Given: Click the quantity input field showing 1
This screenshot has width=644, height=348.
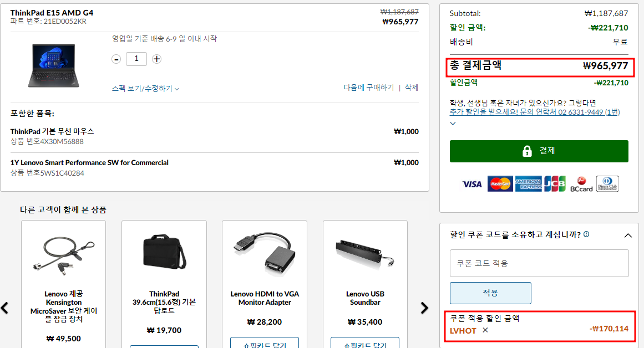Looking at the screenshot, I should pyautogui.click(x=136, y=59).
